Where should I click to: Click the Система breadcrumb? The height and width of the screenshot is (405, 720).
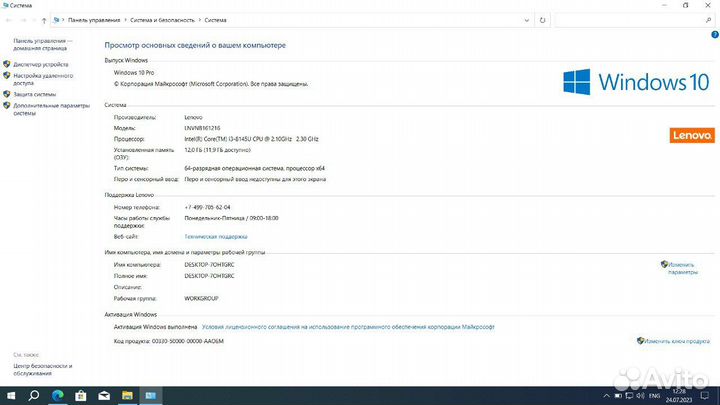215,20
